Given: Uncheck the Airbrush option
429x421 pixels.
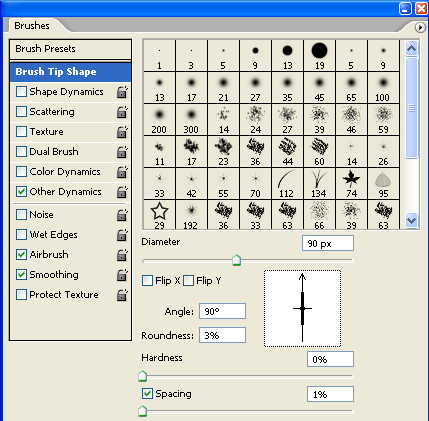Looking at the screenshot, I should coord(21,254).
